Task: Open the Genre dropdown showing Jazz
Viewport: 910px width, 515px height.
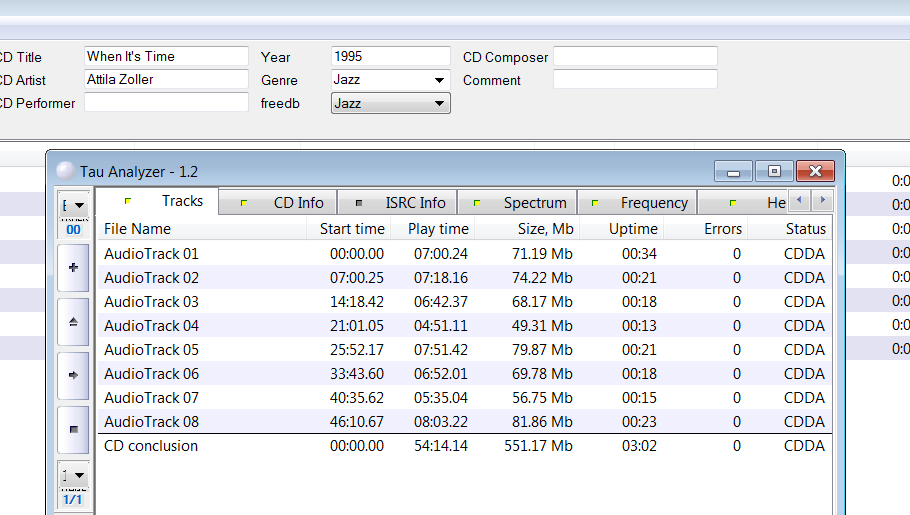Action: [x=391, y=80]
